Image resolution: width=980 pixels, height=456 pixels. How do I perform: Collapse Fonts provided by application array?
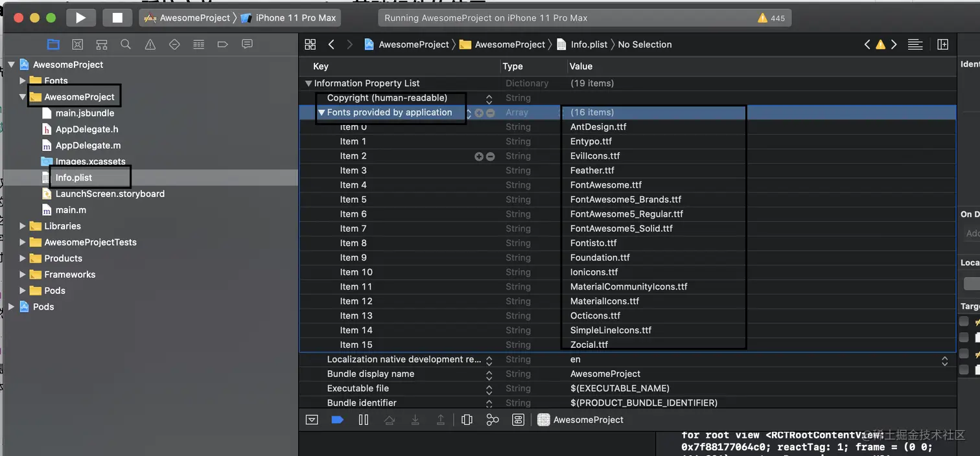click(321, 113)
